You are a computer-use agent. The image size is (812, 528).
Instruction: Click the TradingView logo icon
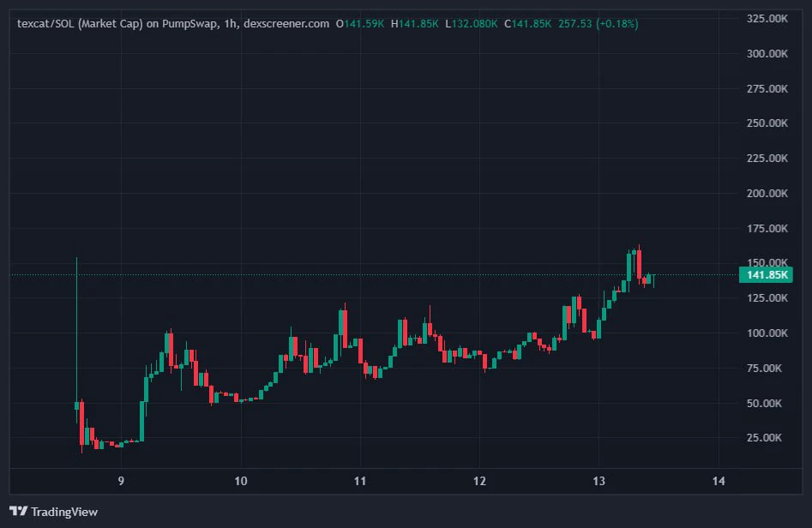pyautogui.click(x=19, y=512)
